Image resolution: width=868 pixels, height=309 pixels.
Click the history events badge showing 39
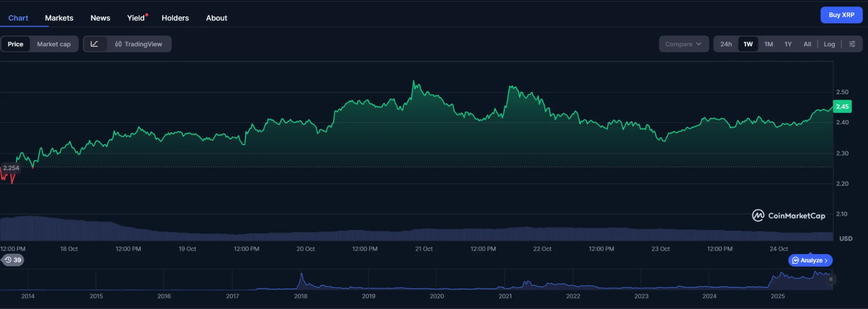tap(13, 260)
